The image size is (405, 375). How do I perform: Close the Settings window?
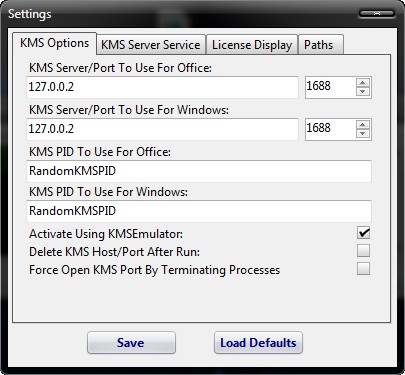click(x=377, y=13)
